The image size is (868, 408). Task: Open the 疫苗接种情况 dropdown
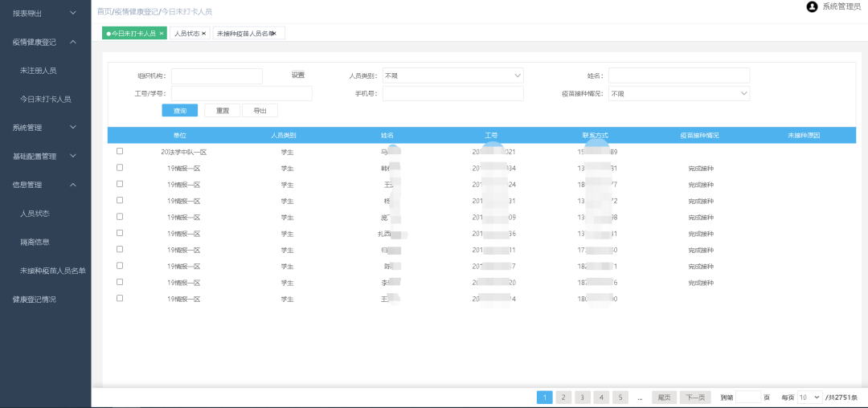(679, 93)
